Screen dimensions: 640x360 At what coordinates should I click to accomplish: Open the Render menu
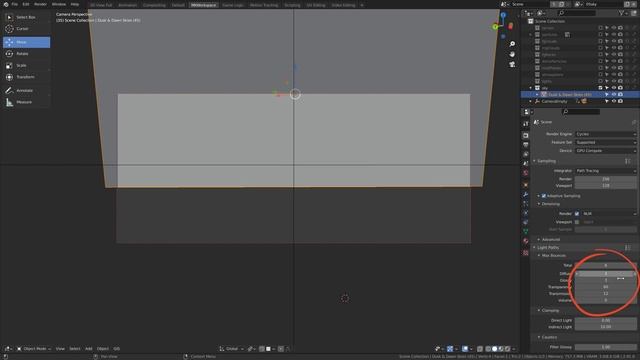(40, 4)
